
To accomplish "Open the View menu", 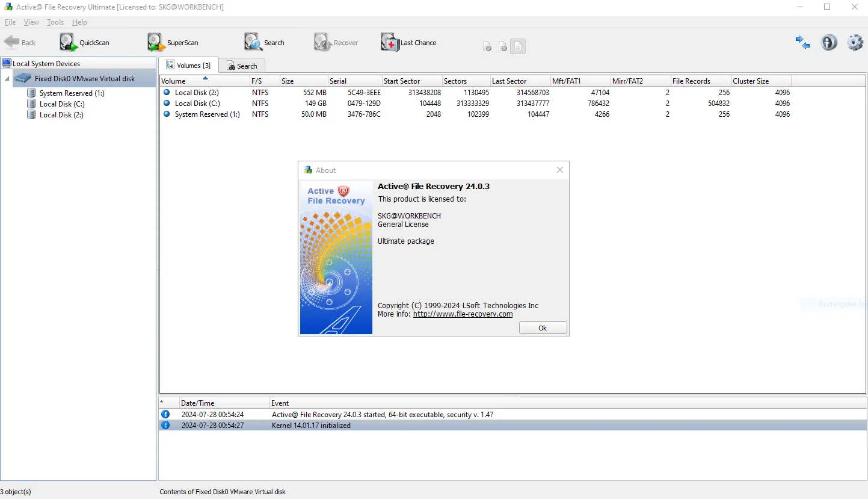I will [31, 22].
